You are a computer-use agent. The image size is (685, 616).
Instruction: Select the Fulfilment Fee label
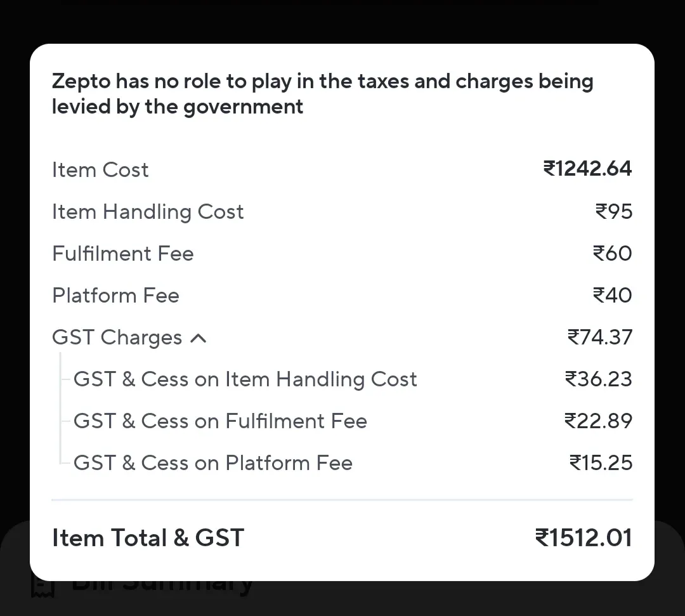(123, 254)
